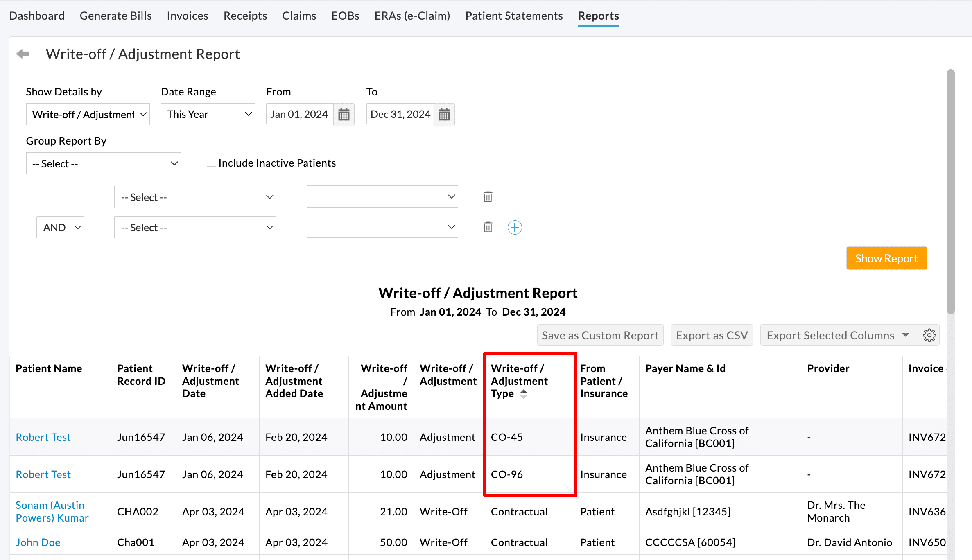
Task: Toggle the AND operator dropdown
Action: pyautogui.click(x=60, y=227)
